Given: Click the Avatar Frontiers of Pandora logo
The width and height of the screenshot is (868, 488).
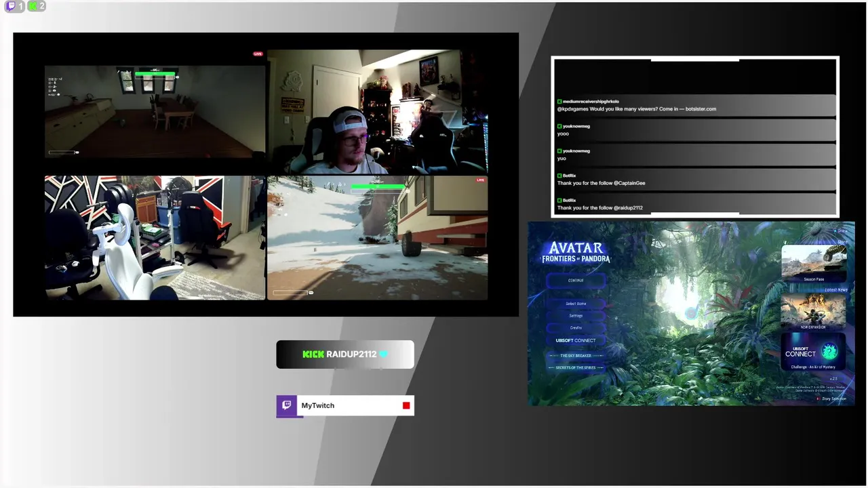Looking at the screenshot, I should coord(576,252).
